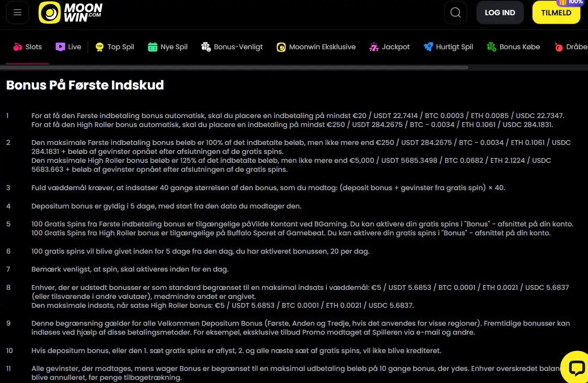Click the Bonus-Venligt gift icon
Screen dimensions: 588x383
click(x=206, y=47)
